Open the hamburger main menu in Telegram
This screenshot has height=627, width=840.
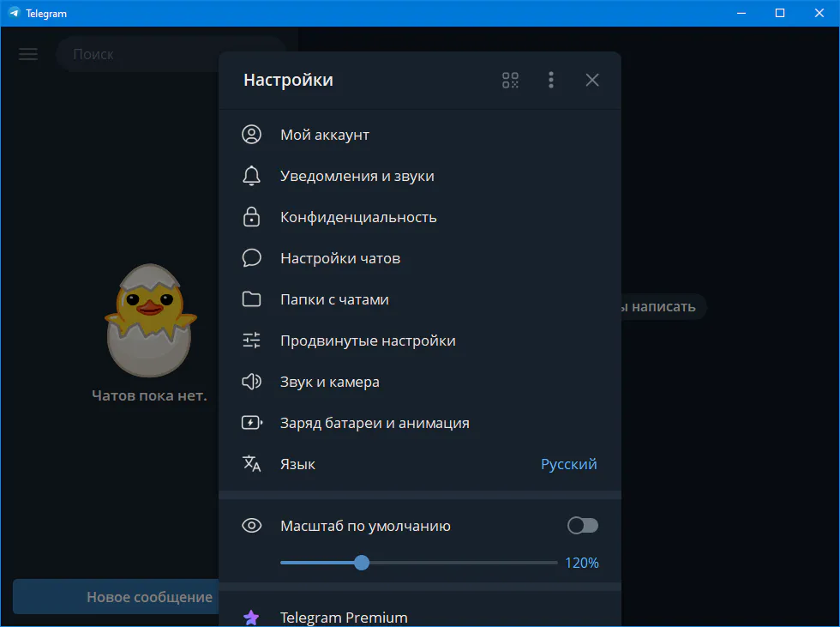27,54
